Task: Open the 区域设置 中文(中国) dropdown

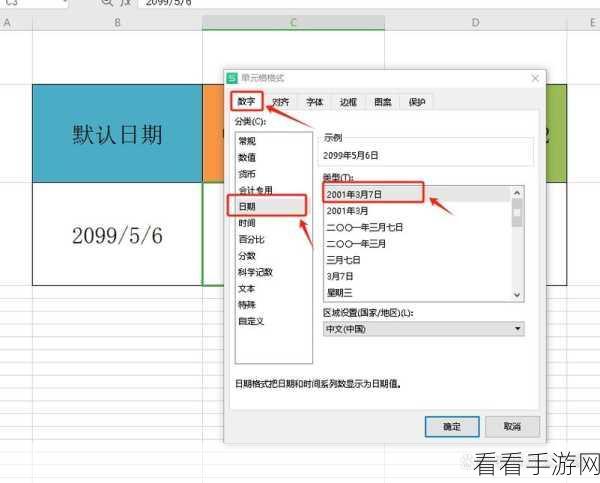Action: click(x=424, y=329)
